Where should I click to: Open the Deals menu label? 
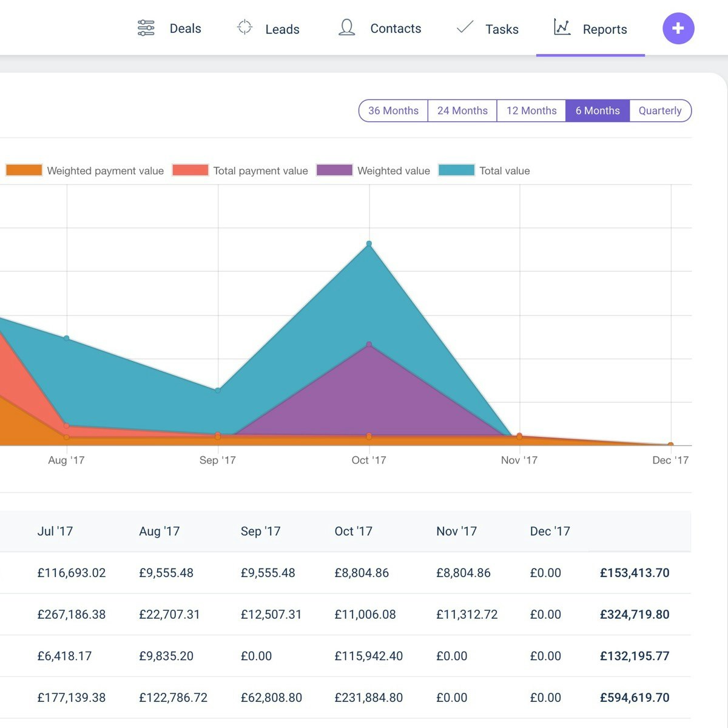click(185, 29)
